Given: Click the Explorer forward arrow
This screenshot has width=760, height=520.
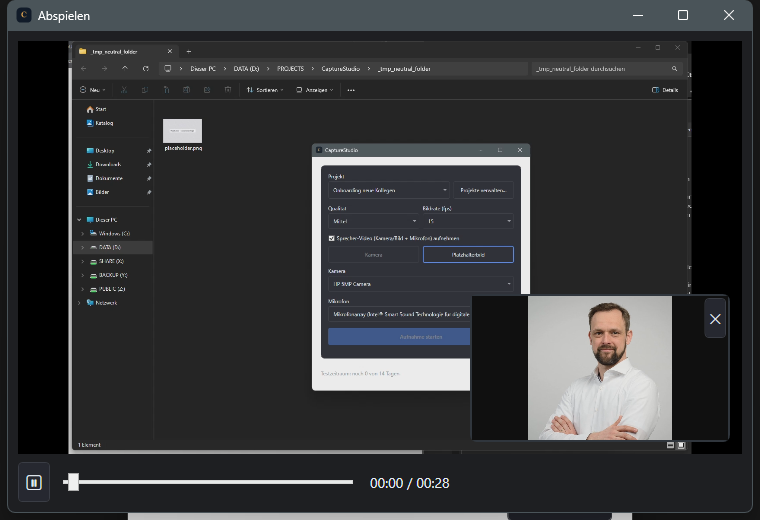Looking at the screenshot, I should 104,69.
